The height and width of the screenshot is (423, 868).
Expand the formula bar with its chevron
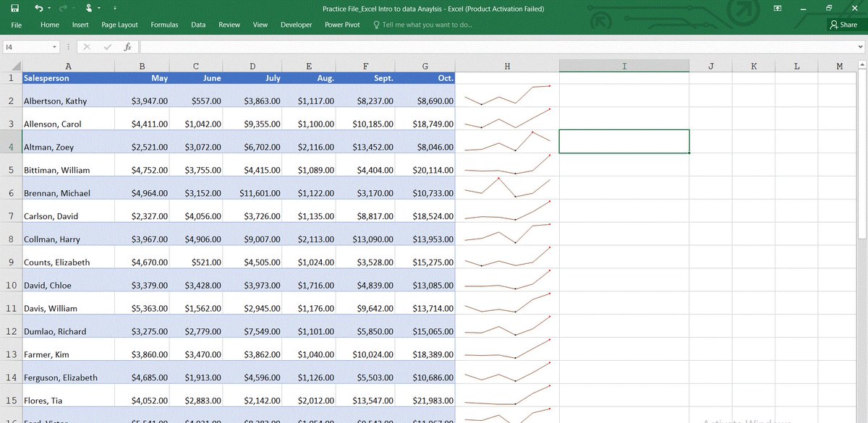[x=861, y=47]
